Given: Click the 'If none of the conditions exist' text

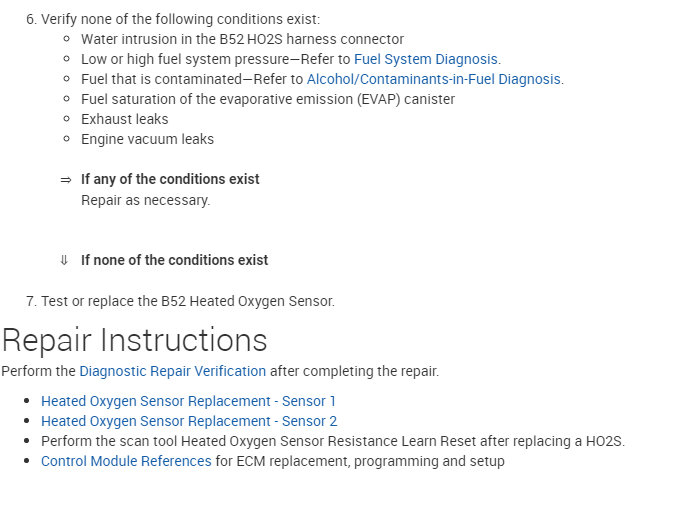Looking at the screenshot, I should tap(174, 260).
